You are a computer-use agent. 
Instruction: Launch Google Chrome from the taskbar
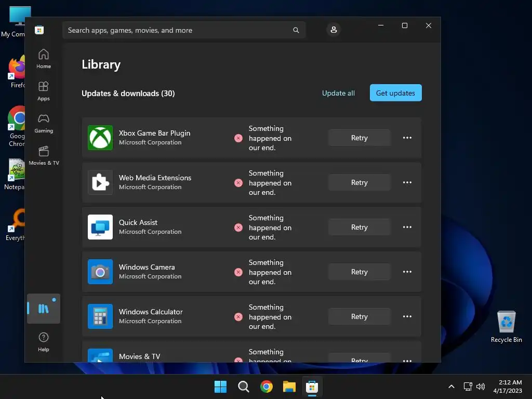[x=267, y=387]
